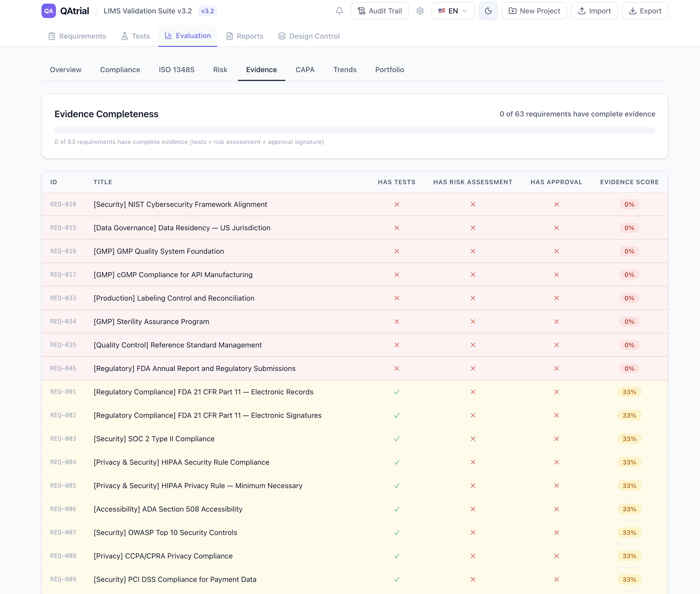Click the notifications bell icon
Viewport: 700px width, 594px height.
click(339, 11)
